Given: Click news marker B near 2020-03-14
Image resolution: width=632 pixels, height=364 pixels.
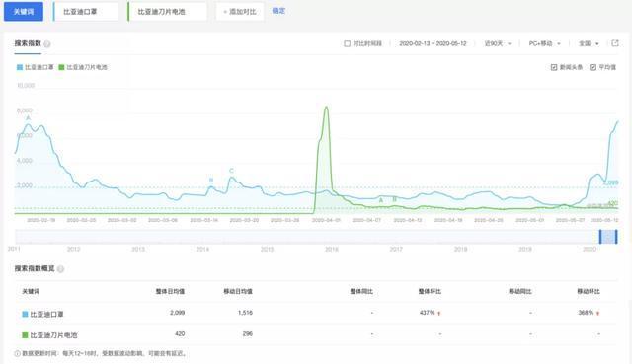Looking at the screenshot, I should [x=211, y=180].
